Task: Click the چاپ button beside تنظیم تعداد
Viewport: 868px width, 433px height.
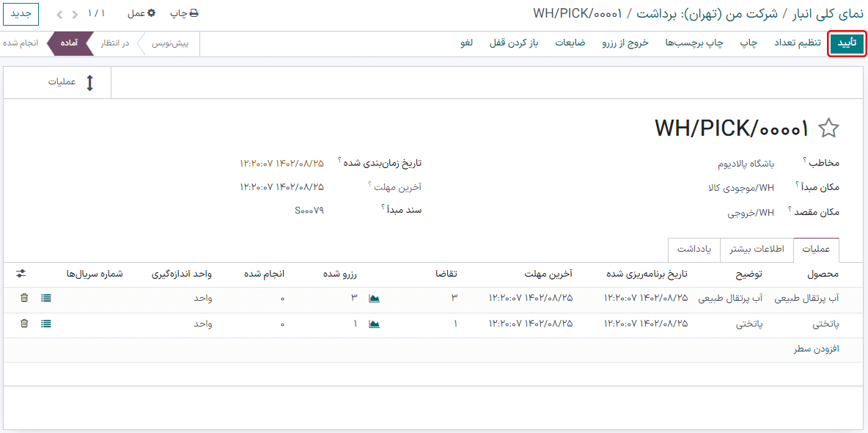Action: [x=749, y=44]
